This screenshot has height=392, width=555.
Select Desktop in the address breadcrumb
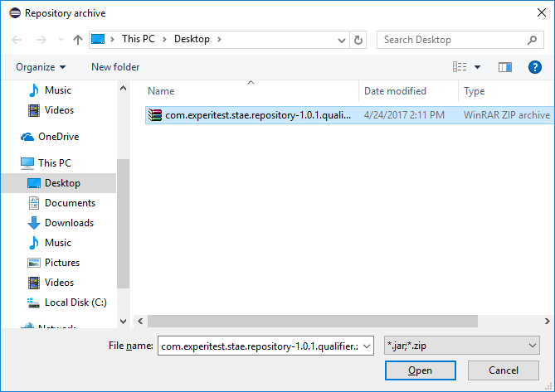pyautogui.click(x=192, y=39)
